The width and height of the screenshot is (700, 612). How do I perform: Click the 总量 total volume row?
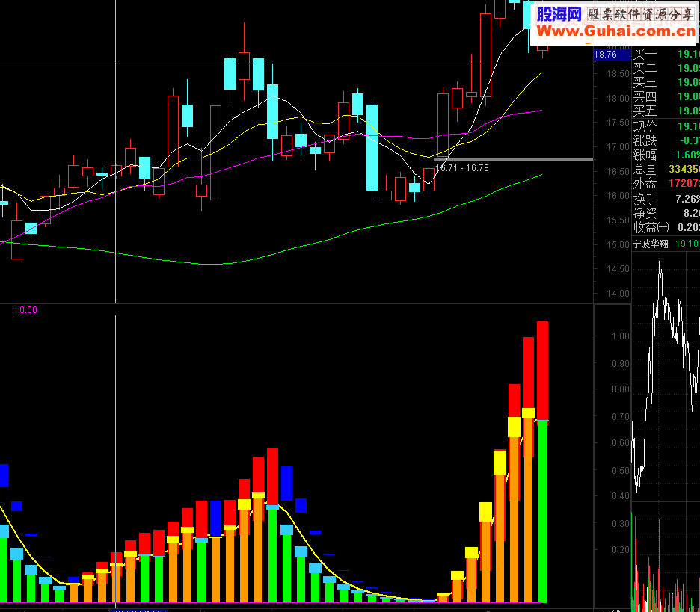click(x=666, y=170)
